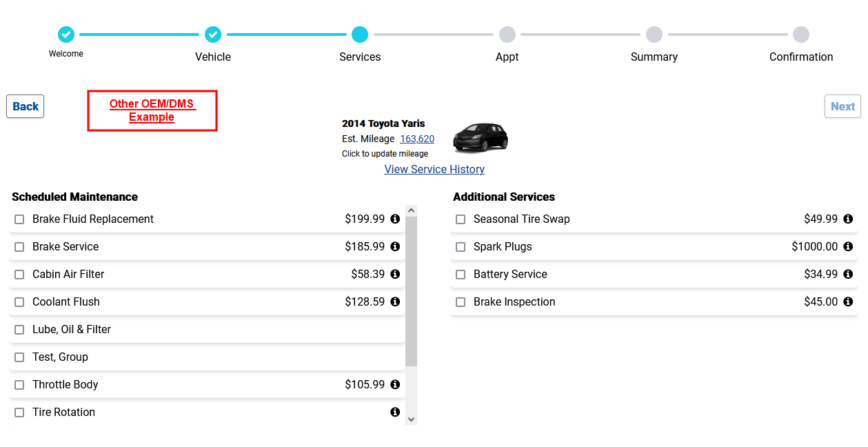Open Throttle Body info icon
Viewport: 868px width, 447px height.
[395, 385]
